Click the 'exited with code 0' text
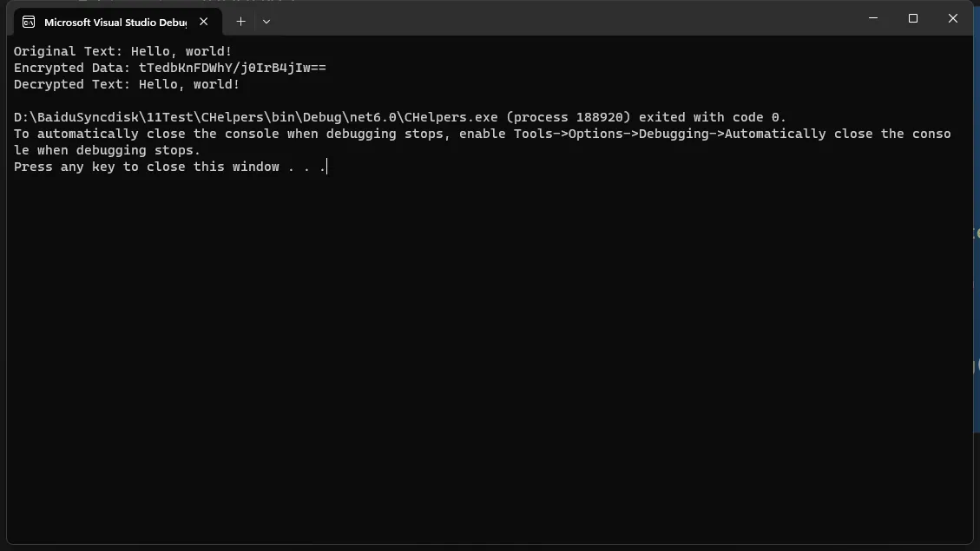Viewport: 980px width, 551px height. (713, 117)
